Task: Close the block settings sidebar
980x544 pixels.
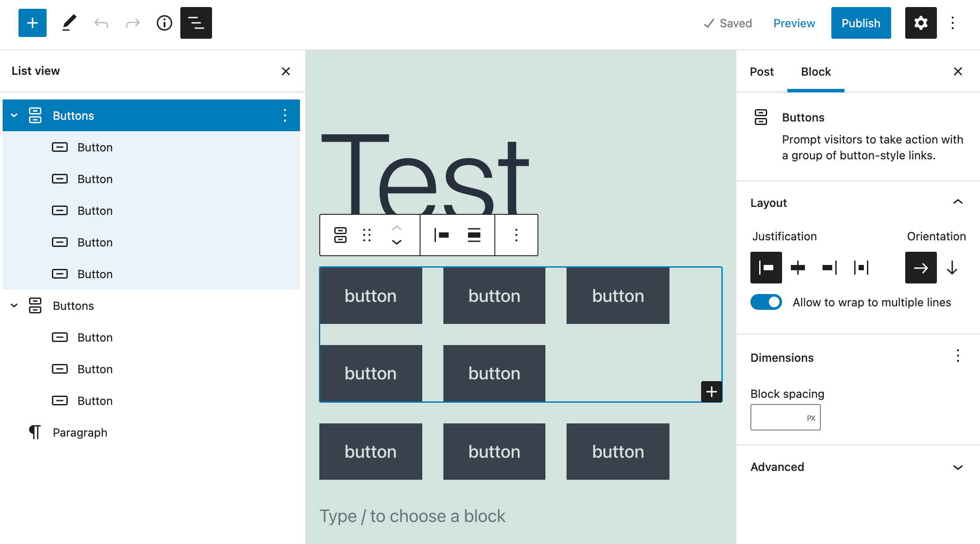Action: pos(958,71)
